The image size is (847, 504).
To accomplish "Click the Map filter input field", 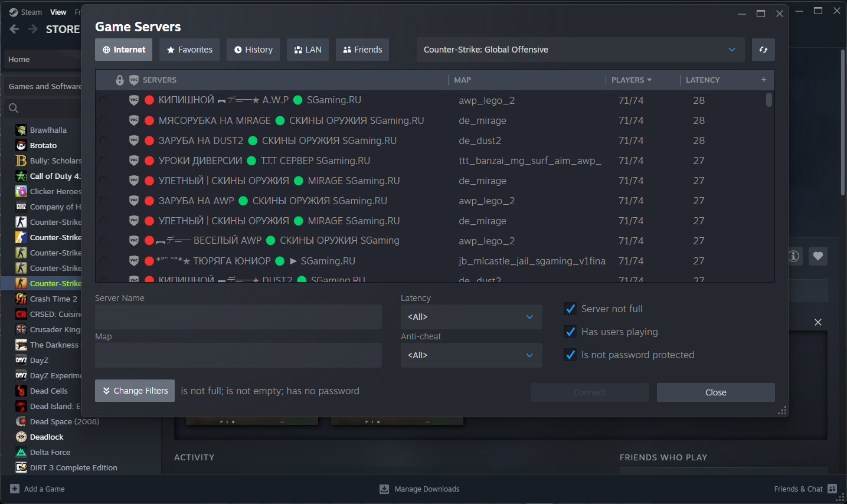I will (238, 355).
